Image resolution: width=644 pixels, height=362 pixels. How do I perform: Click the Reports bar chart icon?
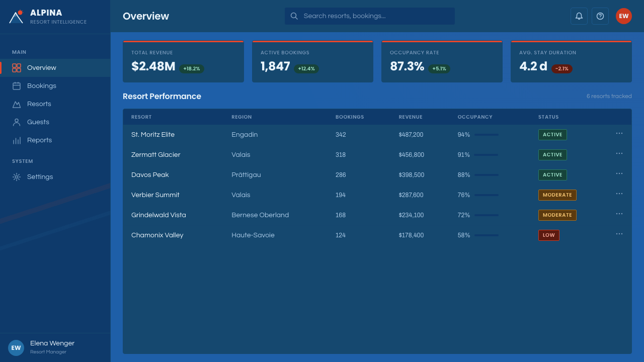(17, 140)
